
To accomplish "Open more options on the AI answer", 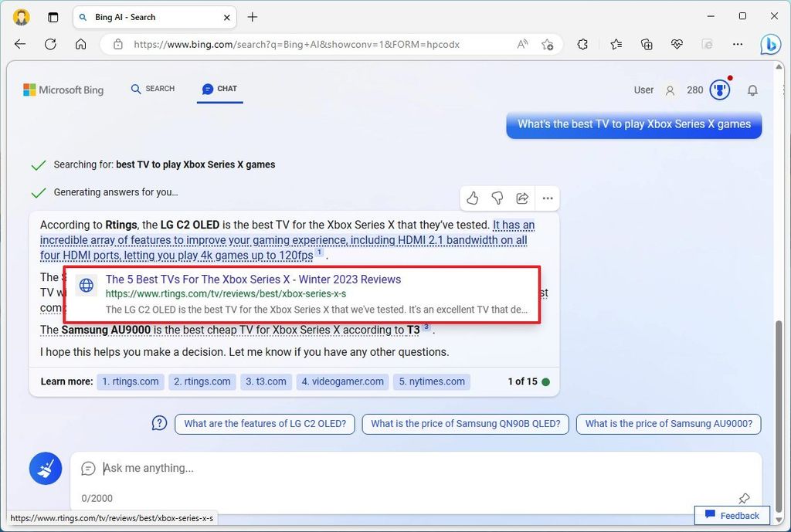I will (548, 198).
